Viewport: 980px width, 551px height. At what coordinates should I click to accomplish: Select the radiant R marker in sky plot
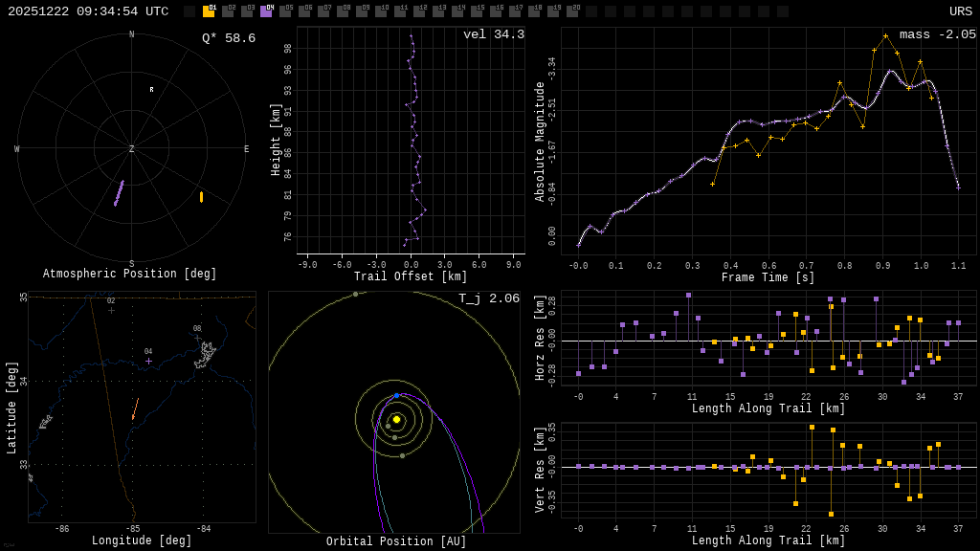point(151,90)
